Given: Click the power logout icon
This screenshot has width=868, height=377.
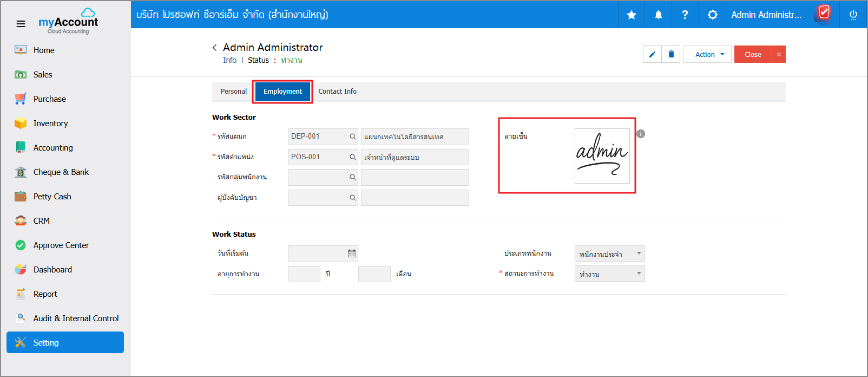Looking at the screenshot, I should (x=853, y=15).
